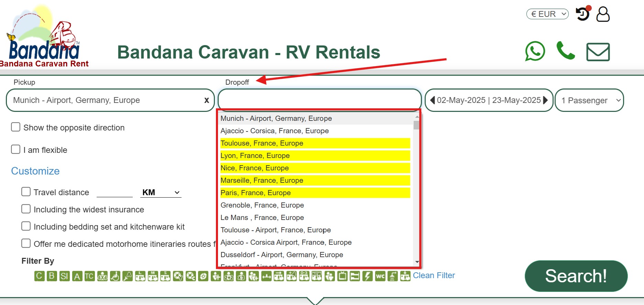Filter by automatic transmission key icon
This screenshot has width=644, height=305.
click(x=128, y=276)
